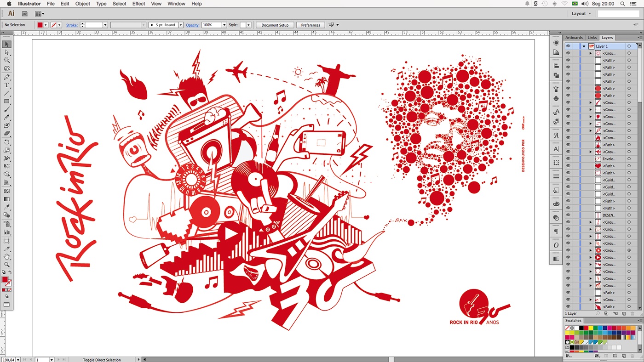Select the Hand tool

7,256
